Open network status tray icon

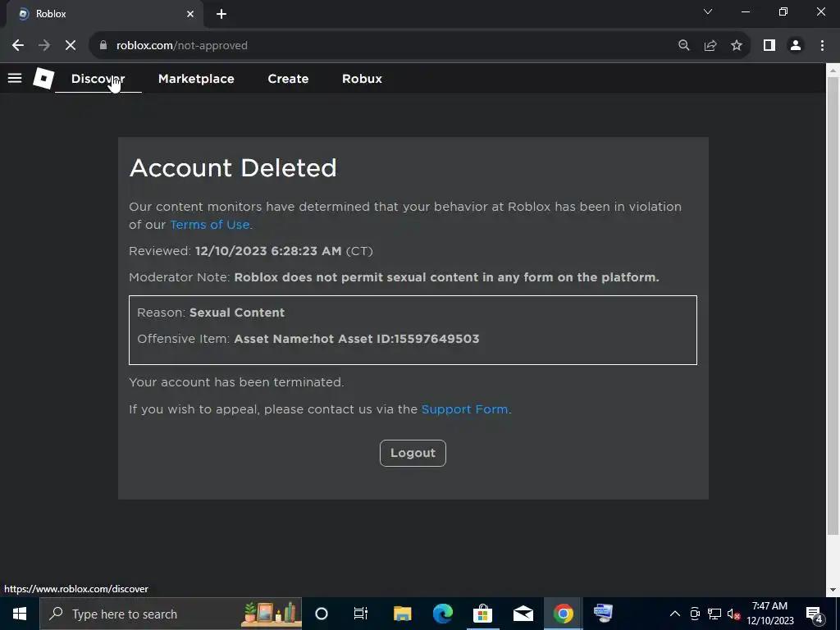point(714,614)
